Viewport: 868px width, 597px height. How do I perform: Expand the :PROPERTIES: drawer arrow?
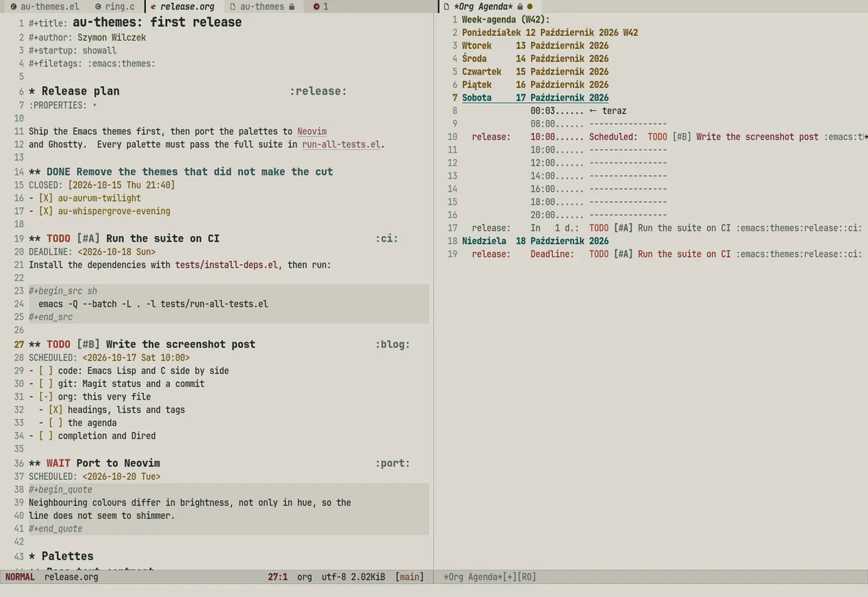pyautogui.click(x=95, y=106)
